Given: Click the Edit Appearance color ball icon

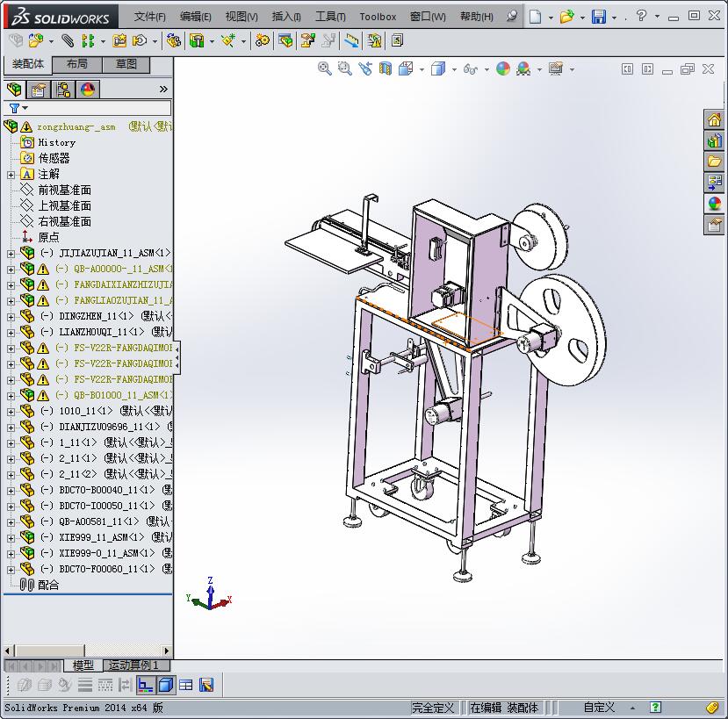Looking at the screenshot, I should [x=503, y=69].
